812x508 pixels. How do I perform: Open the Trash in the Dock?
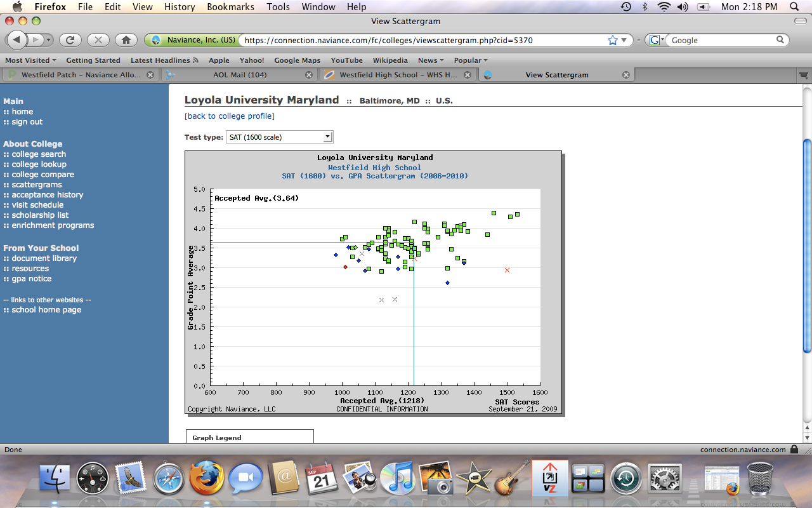click(x=760, y=478)
